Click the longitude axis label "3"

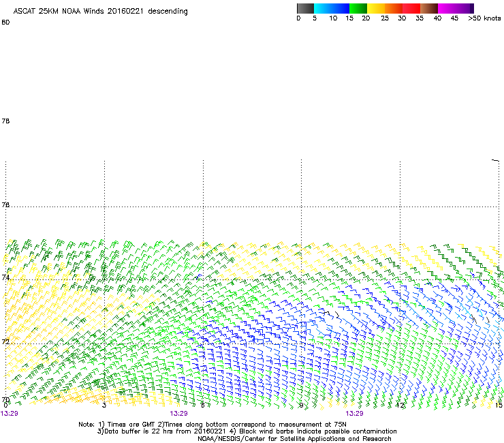(104, 405)
